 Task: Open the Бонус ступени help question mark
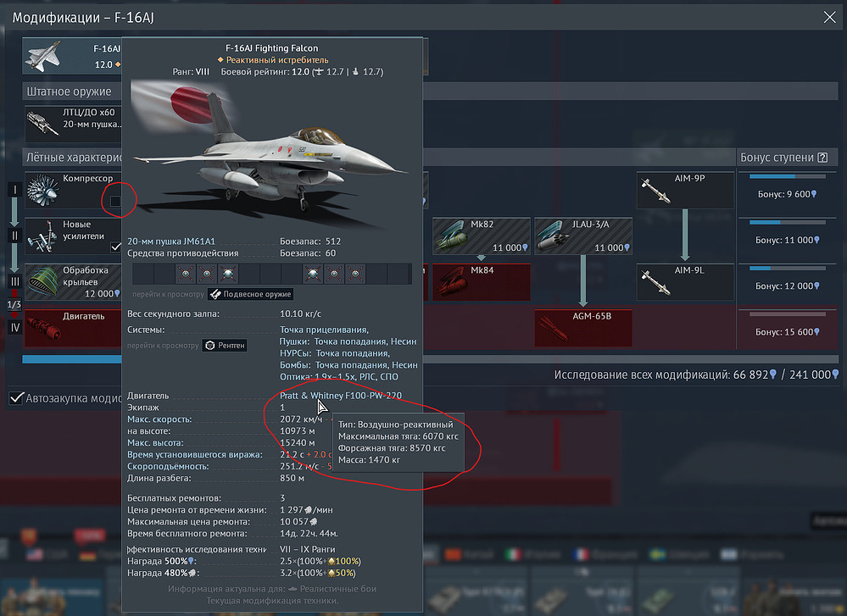click(x=822, y=158)
